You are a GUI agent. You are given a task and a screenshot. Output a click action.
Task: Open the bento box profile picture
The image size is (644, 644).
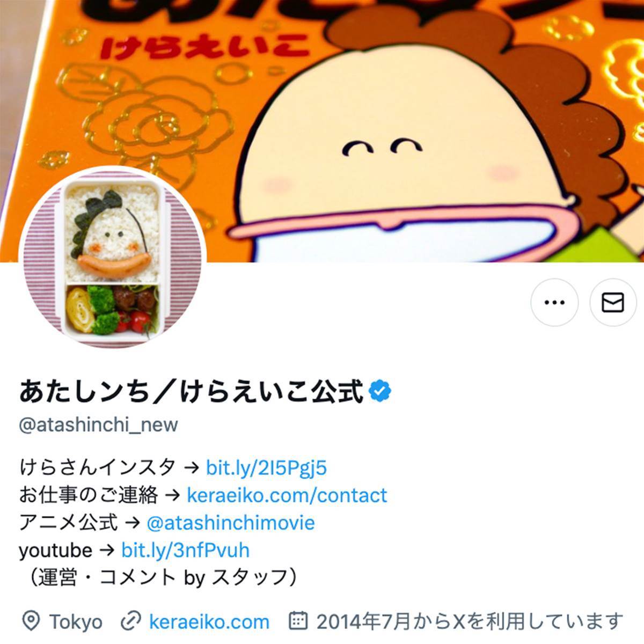pos(112,257)
